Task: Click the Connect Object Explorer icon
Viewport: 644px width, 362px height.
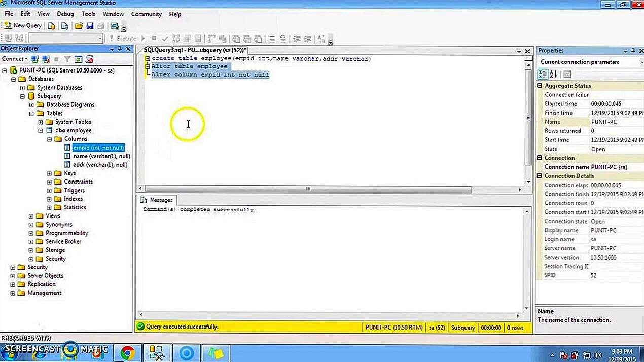Action: pyautogui.click(x=35, y=59)
